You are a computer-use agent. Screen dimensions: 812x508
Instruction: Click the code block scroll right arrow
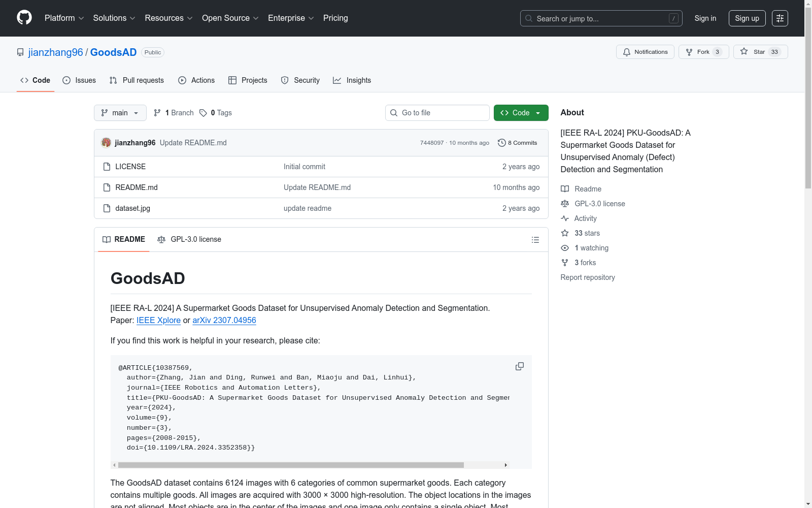coord(505,465)
